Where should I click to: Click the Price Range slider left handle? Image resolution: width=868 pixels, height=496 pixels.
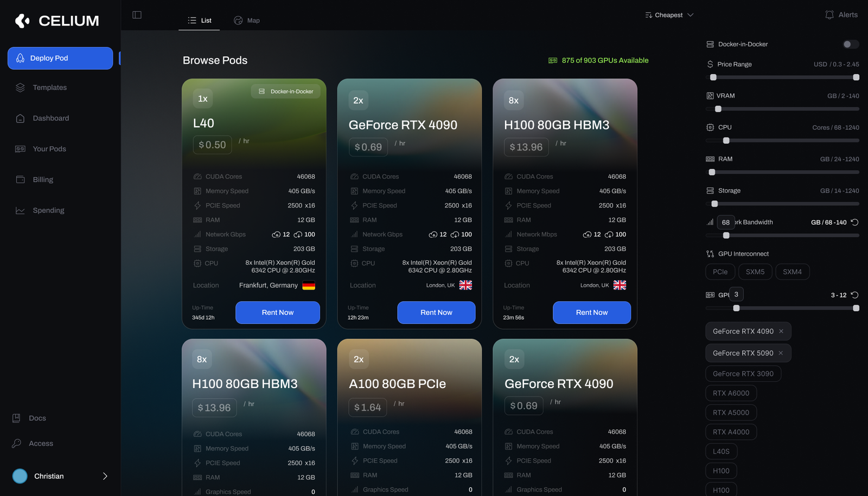pyautogui.click(x=713, y=78)
